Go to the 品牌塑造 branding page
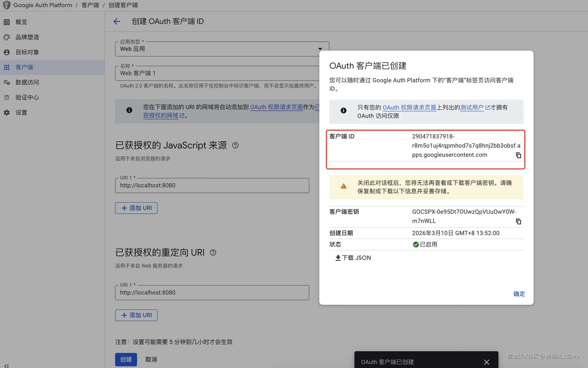 click(27, 37)
